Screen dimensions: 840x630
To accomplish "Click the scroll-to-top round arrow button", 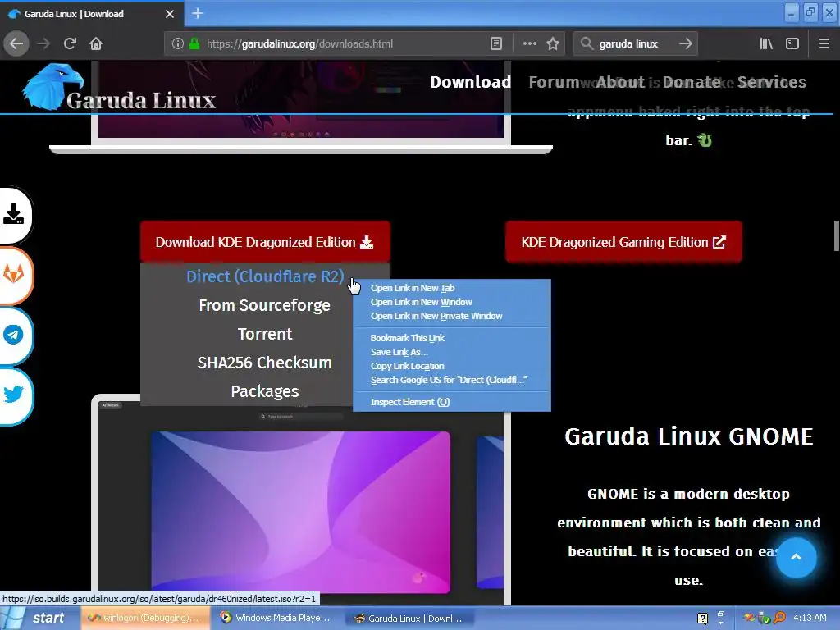I will 796,557.
